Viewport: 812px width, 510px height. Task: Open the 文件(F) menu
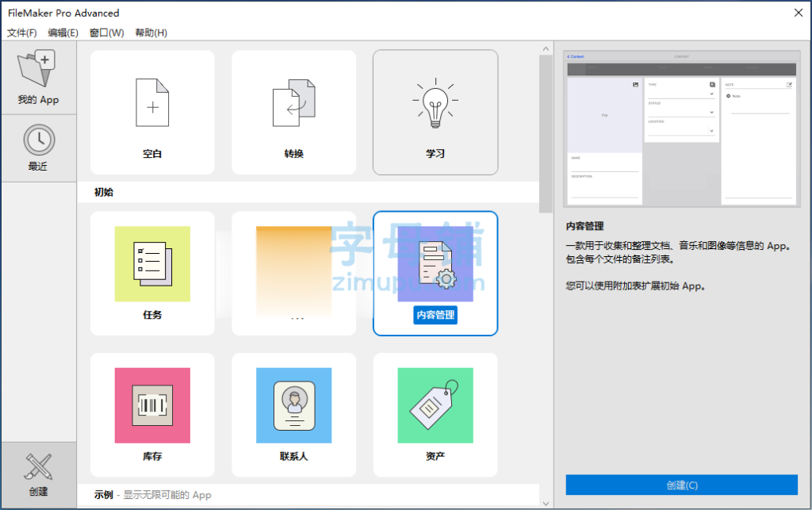coord(22,33)
